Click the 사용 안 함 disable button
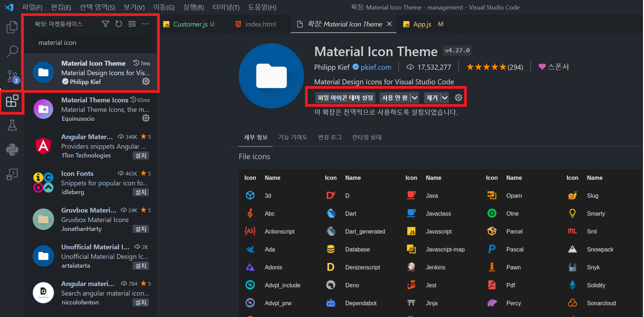 (x=395, y=98)
